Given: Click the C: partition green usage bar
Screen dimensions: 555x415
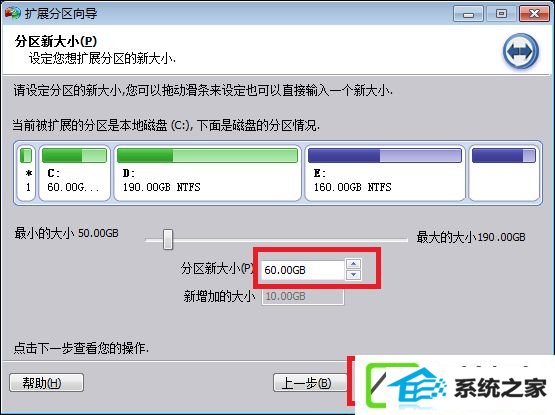Looking at the screenshot, I should point(74,155).
